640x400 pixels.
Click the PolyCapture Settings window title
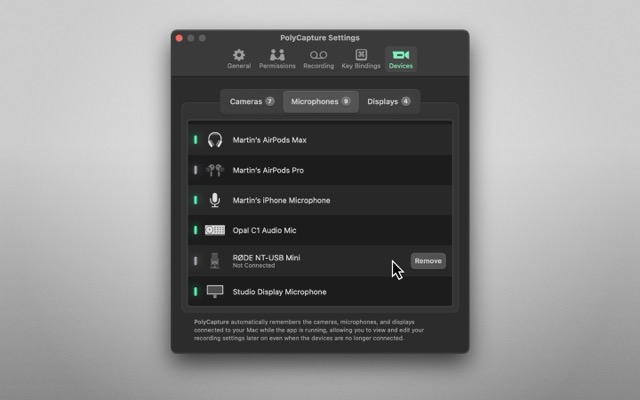(x=320, y=38)
